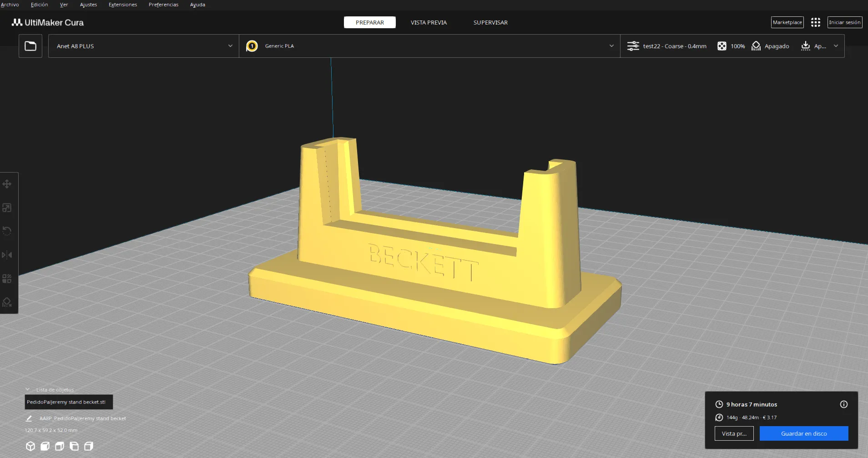Open the Edición menu
The width and height of the screenshot is (868, 458).
(x=40, y=5)
